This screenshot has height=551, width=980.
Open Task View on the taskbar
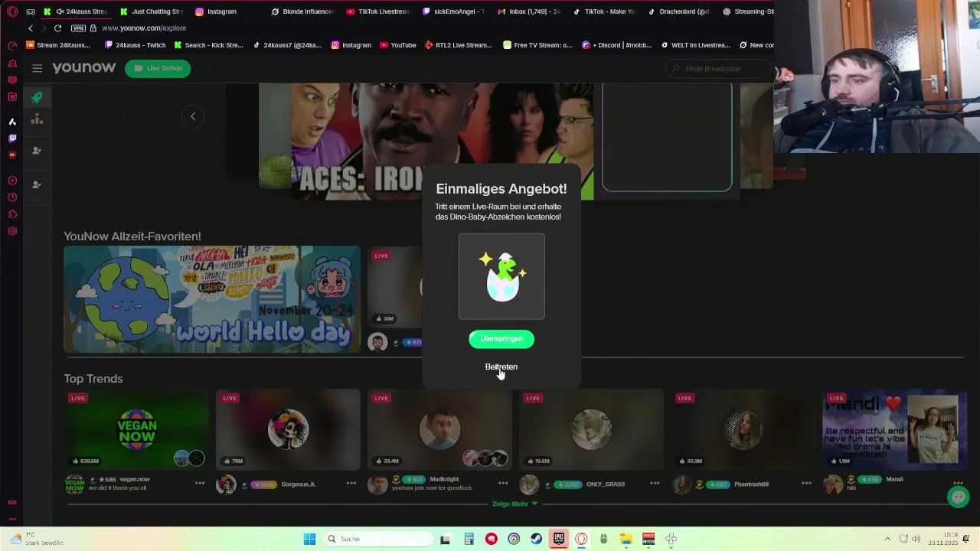pos(445,539)
